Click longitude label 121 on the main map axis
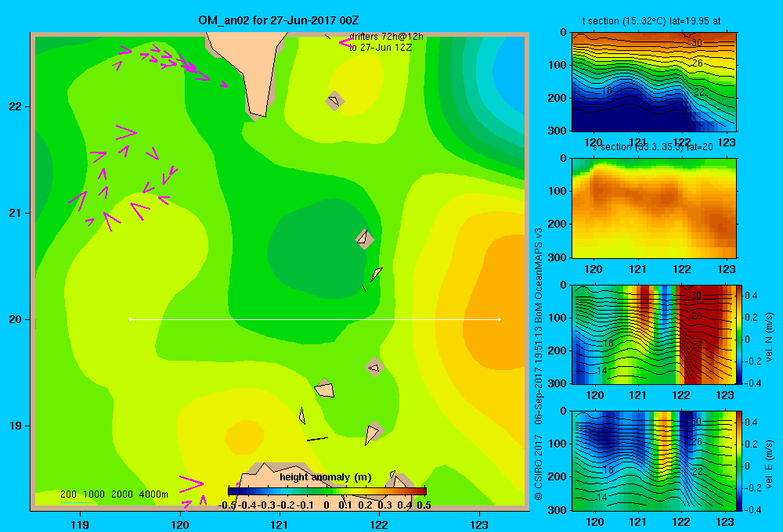Image resolution: width=783 pixels, height=532 pixels. pyautogui.click(x=280, y=524)
